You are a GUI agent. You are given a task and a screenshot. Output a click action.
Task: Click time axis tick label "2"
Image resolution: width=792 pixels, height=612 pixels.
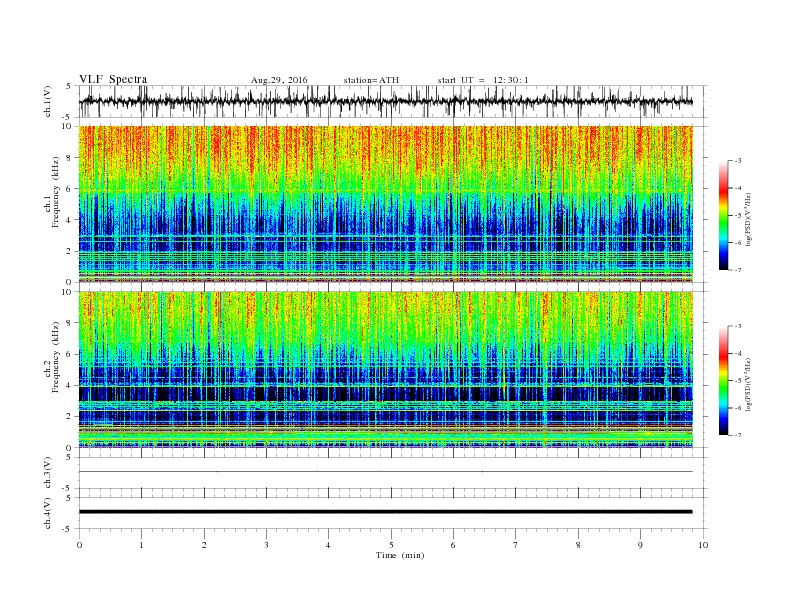tap(204, 545)
